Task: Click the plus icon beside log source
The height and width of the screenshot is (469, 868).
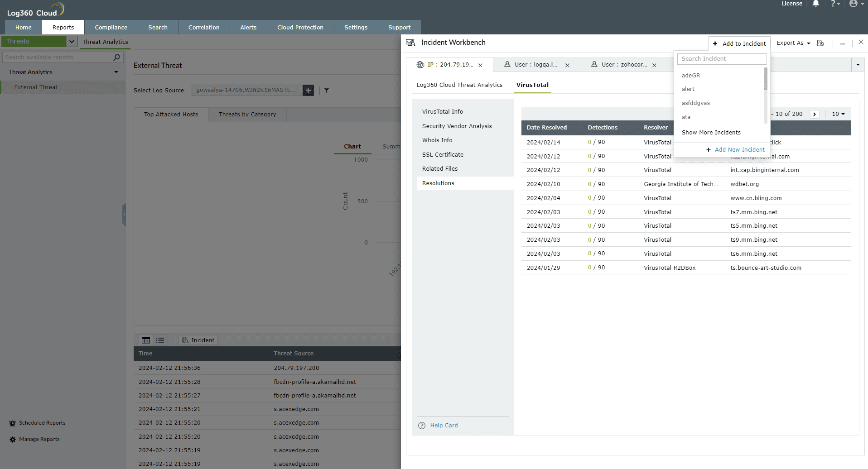Action: pyautogui.click(x=308, y=90)
